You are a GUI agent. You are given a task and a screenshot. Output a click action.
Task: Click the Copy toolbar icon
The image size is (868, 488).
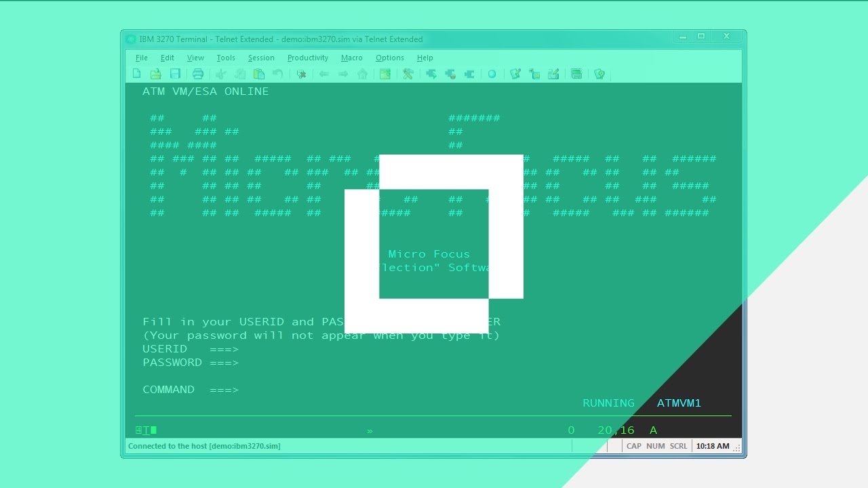click(x=240, y=74)
